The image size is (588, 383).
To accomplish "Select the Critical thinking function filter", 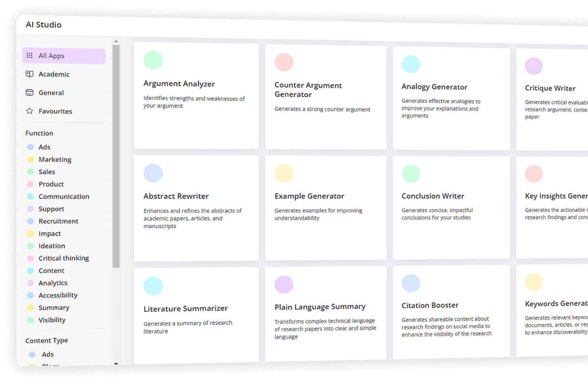I will (63, 258).
